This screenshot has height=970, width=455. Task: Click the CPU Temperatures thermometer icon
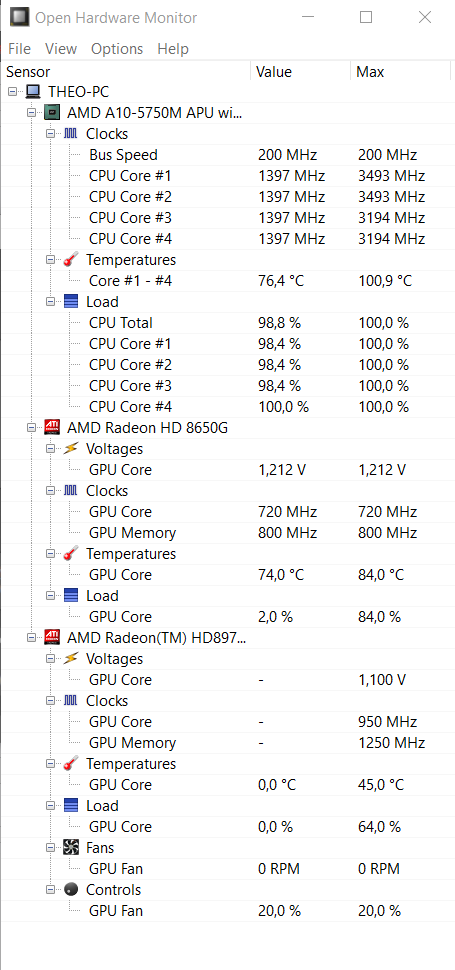pos(71,260)
